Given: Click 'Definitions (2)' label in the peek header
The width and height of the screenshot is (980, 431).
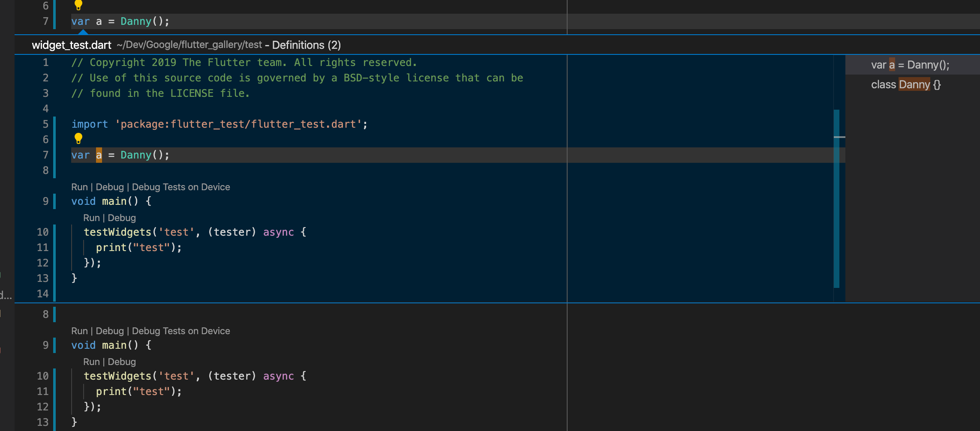Looking at the screenshot, I should pyautogui.click(x=307, y=45).
